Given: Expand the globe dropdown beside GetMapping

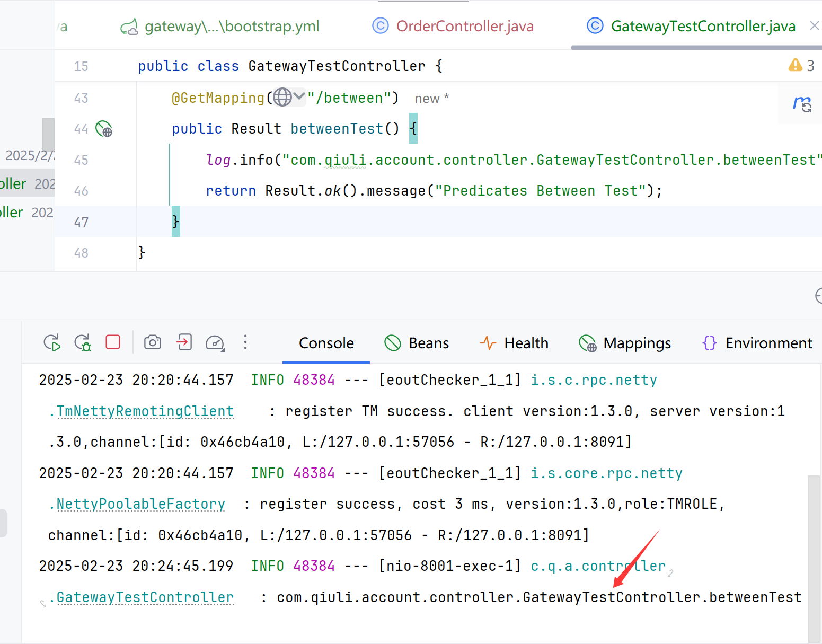Looking at the screenshot, I should tap(289, 97).
